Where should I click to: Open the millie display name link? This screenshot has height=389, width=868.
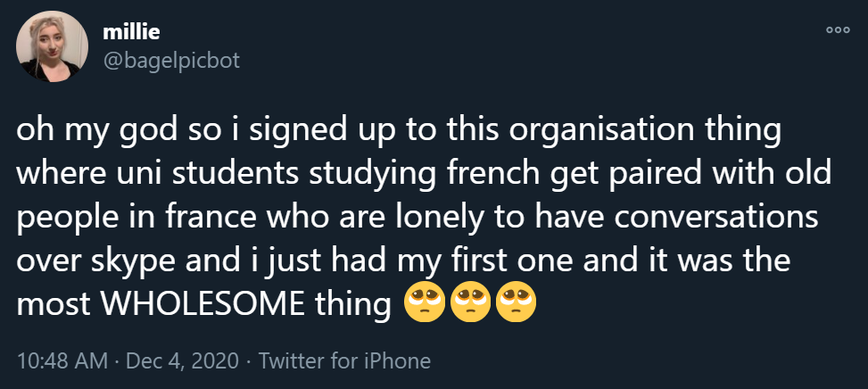point(130,32)
